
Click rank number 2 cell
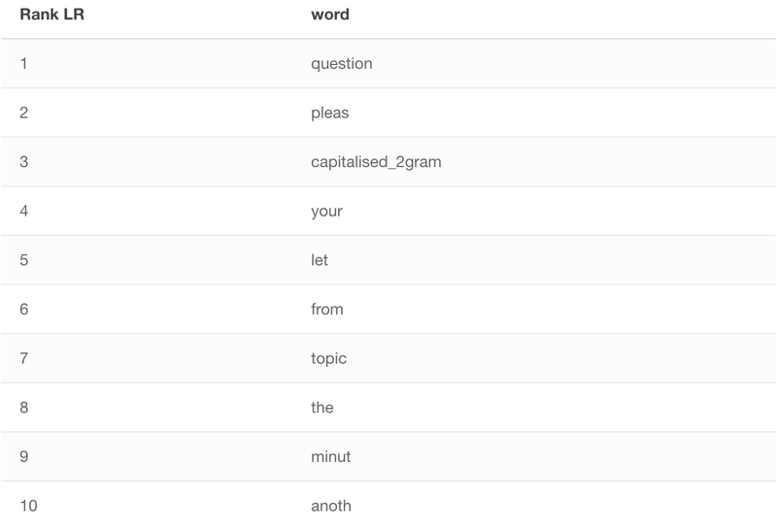coord(23,113)
